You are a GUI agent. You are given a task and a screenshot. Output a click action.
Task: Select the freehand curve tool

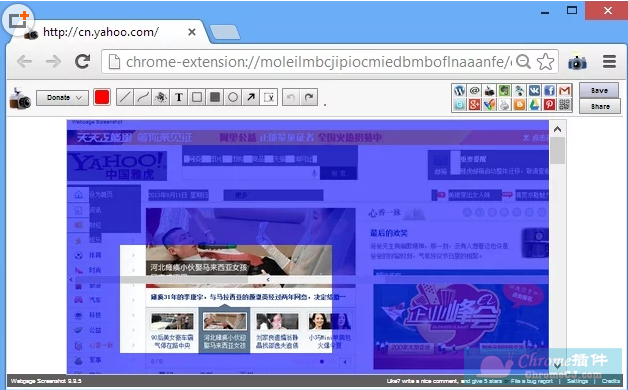click(x=143, y=97)
